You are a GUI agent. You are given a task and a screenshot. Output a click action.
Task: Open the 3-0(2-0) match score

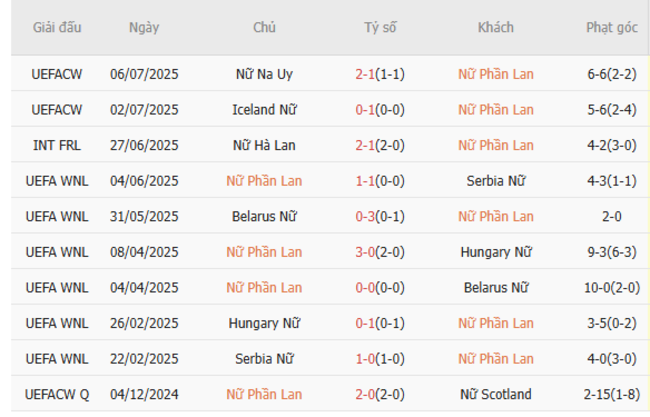coord(379,253)
